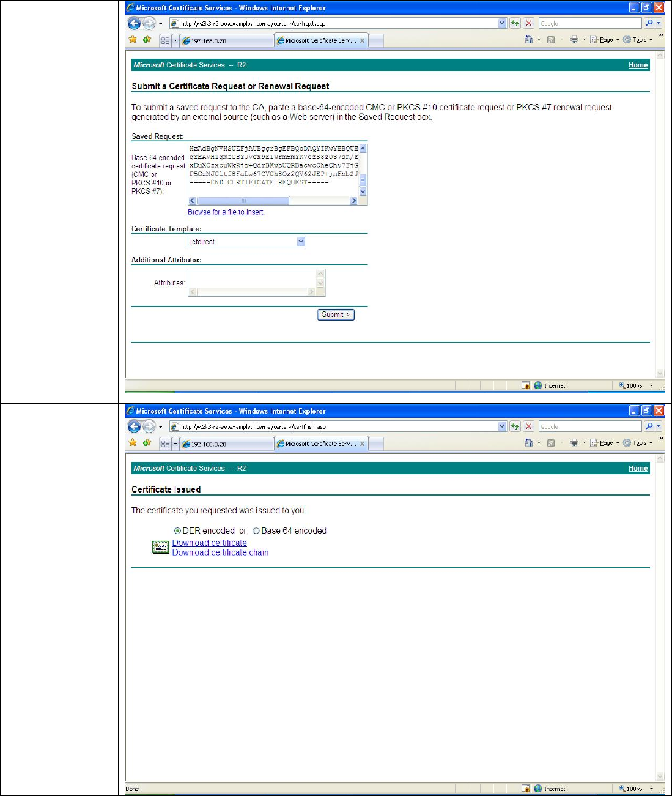This screenshot has width=672, height=796.
Task: Click Refresh icon in the certfnsh.asp window
Action: click(515, 426)
